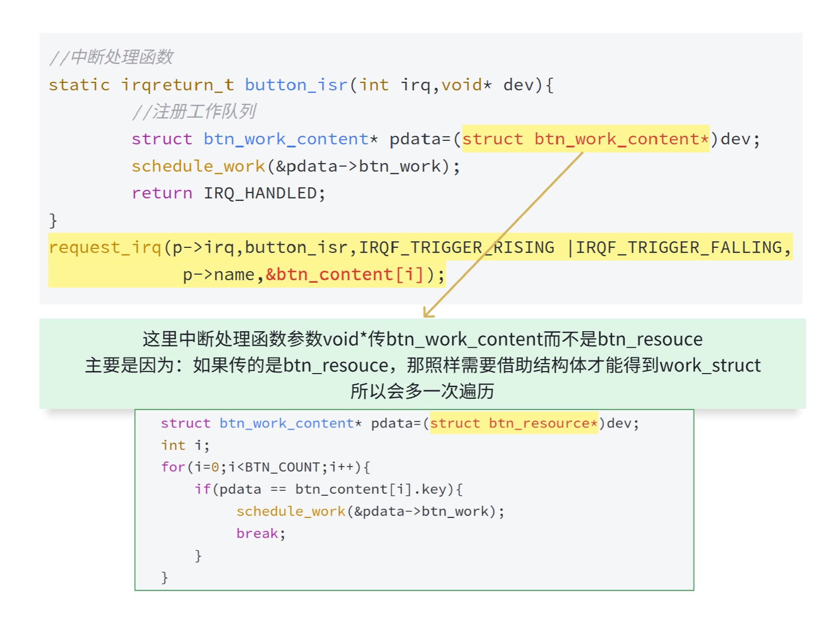Click 'IRQF_TRIGGER_FALLING,' flag text
The width and height of the screenshot is (840, 625).
[684, 247]
